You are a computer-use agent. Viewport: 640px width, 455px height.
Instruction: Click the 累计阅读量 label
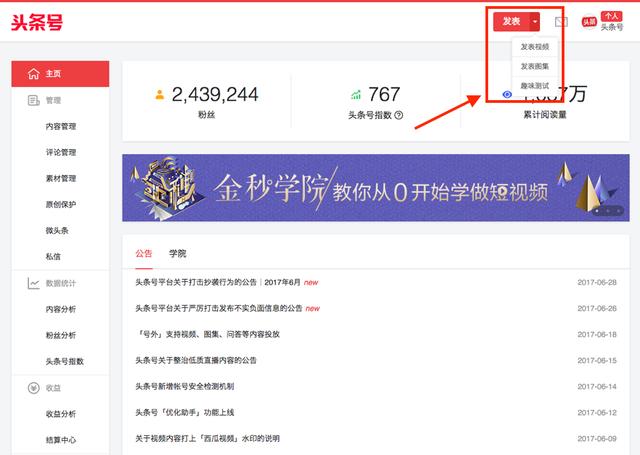545,115
